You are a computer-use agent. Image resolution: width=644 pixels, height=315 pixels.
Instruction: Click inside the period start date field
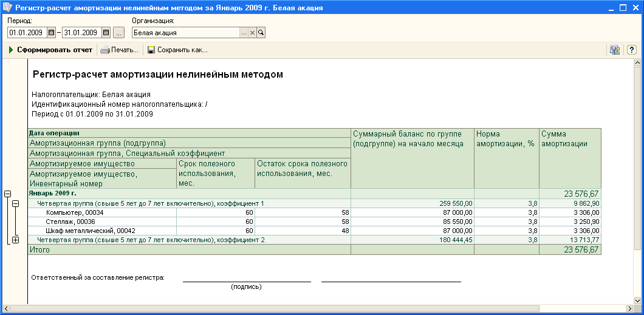pyautogui.click(x=27, y=33)
